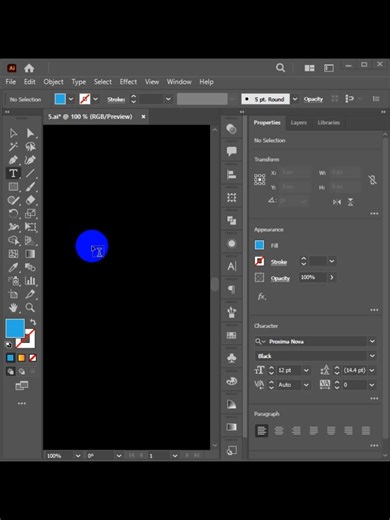
Task: Select the Line Segment tool
Action: (x=30, y=173)
